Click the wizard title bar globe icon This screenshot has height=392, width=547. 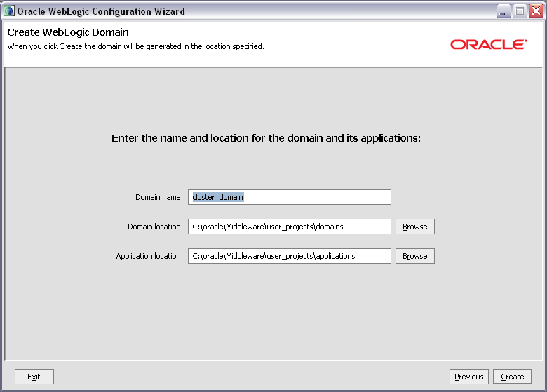click(8, 11)
